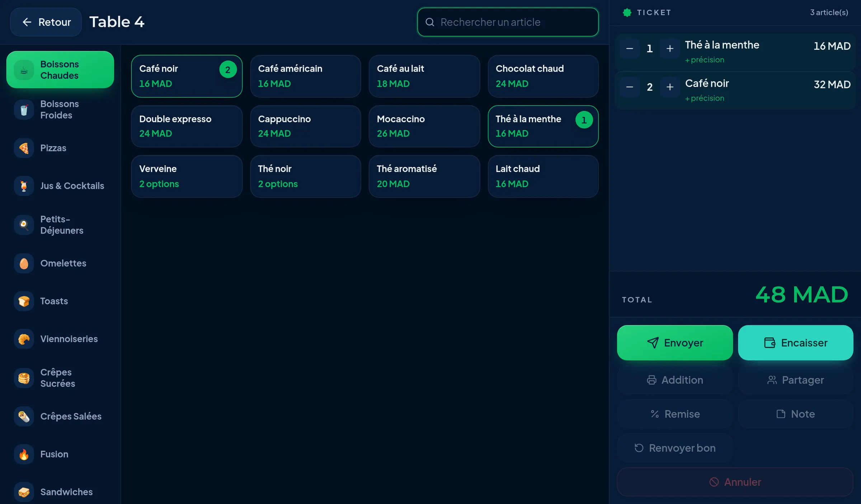Click the Petits-Déjeuners fried egg icon
The height and width of the screenshot is (504, 861).
[x=24, y=224]
